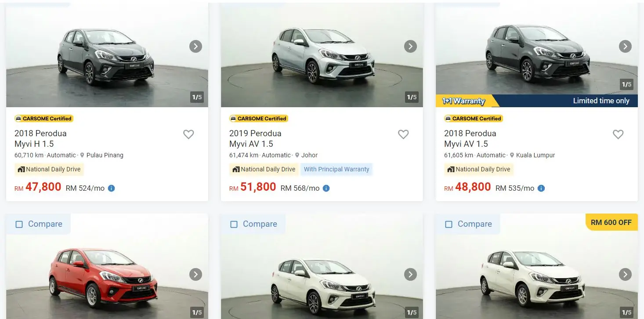Click info icon next to RM 568/mo
The height and width of the screenshot is (319, 644).
(x=326, y=188)
